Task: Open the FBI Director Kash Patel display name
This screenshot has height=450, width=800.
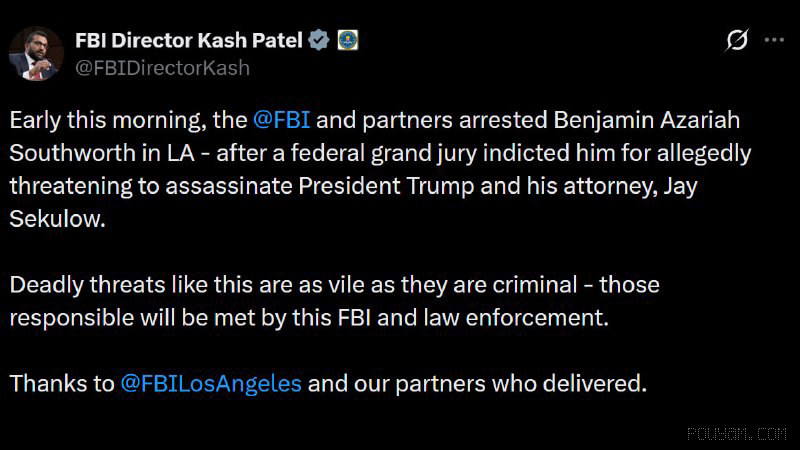Action: tap(189, 40)
